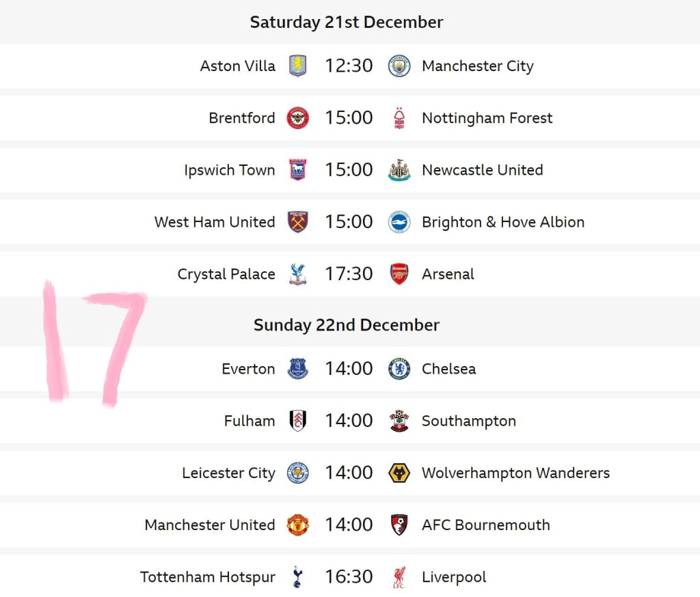
Task: Open the Brighton & Hove Albion link
Action: (502, 222)
